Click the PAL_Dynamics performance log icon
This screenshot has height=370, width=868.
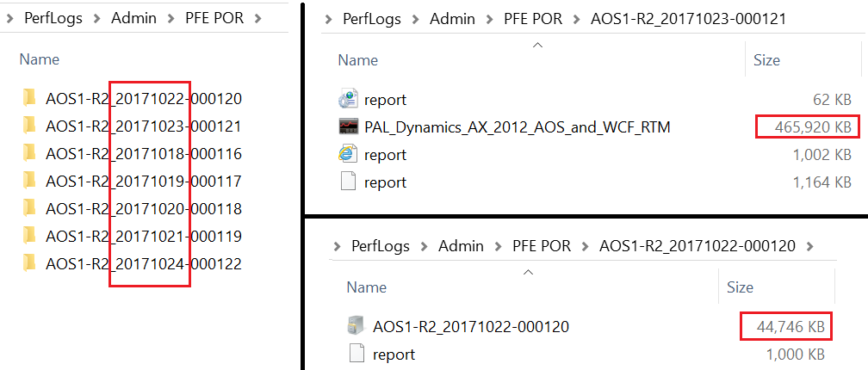348,127
